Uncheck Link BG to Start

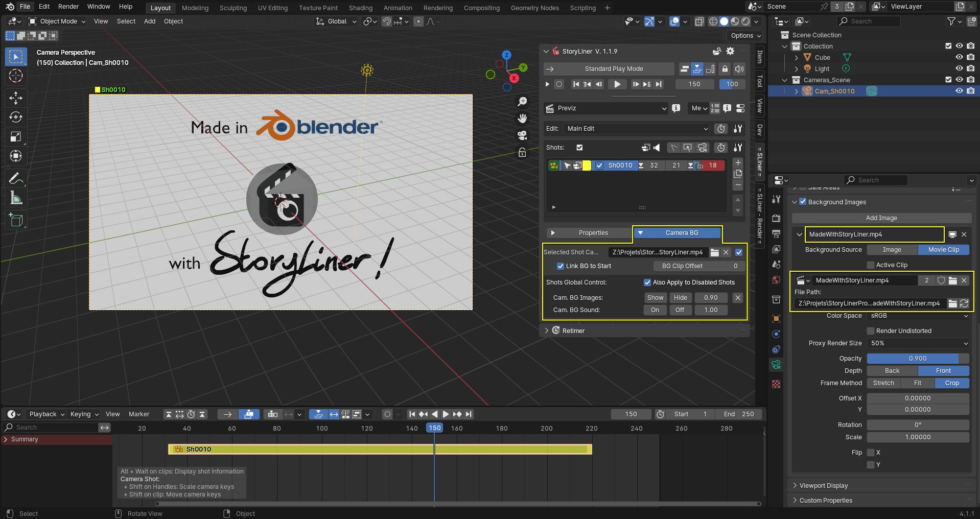pyautogui.click(x=561, y=266)
